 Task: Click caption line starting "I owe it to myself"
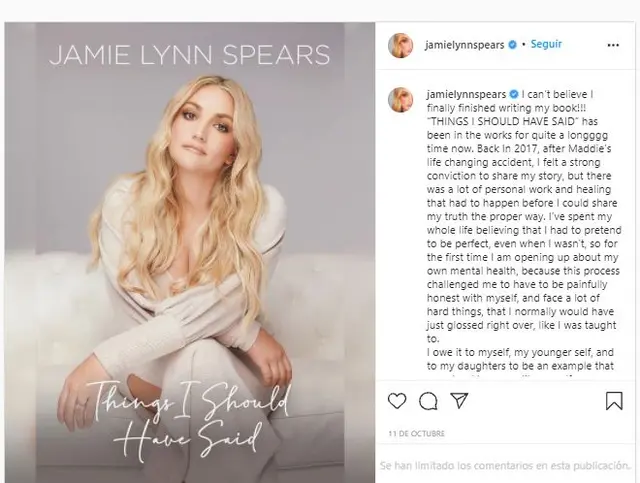(x=520, y=352)
